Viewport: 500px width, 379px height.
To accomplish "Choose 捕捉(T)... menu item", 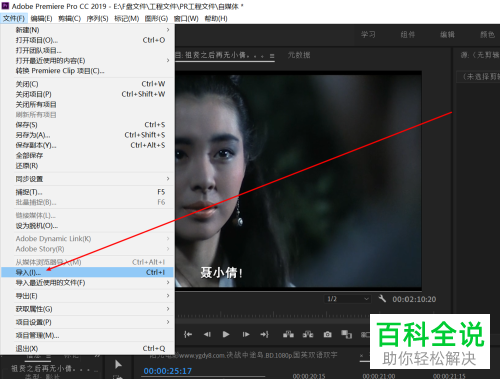I will [x=87, y=192].
